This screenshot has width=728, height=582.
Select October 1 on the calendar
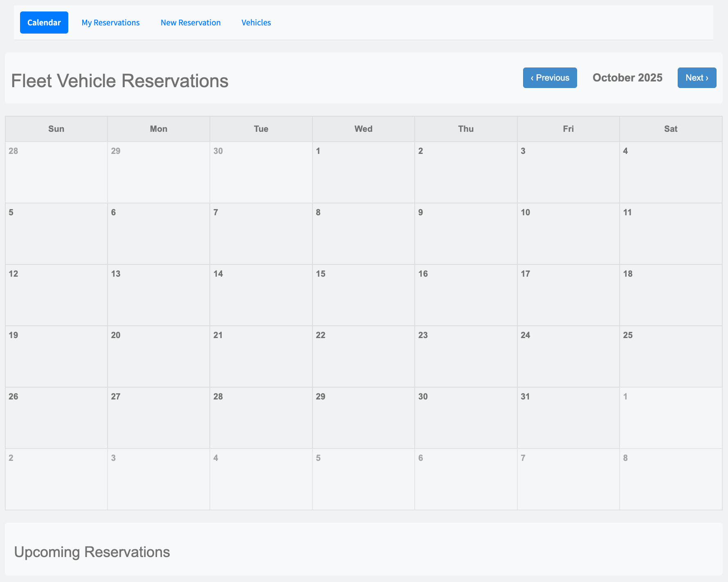(363, 172)
